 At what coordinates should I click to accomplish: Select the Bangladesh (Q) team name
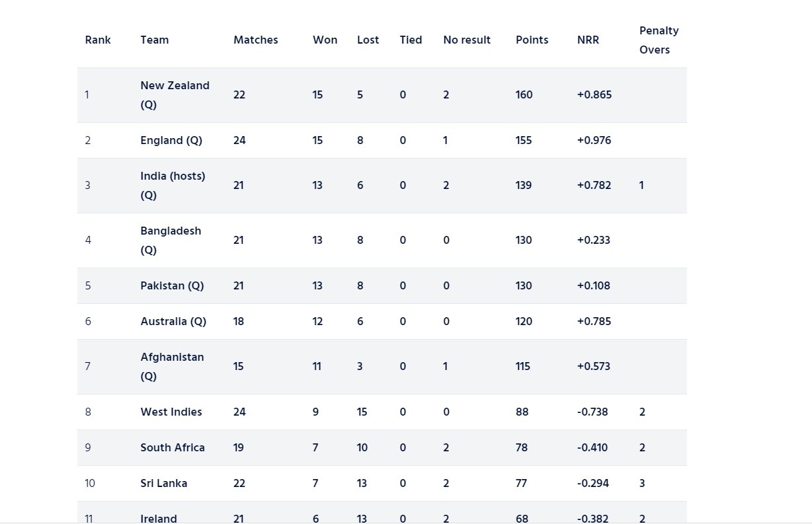coord(171,241)
